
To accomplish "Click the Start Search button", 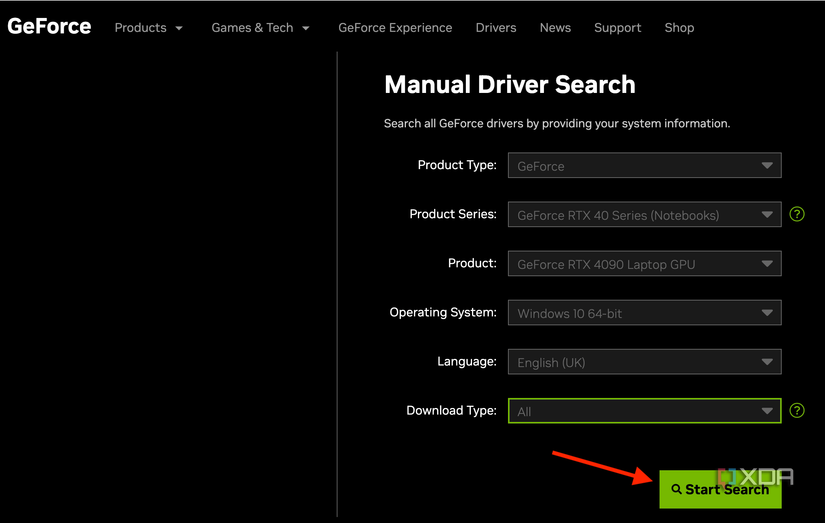I will pos(720,489).
